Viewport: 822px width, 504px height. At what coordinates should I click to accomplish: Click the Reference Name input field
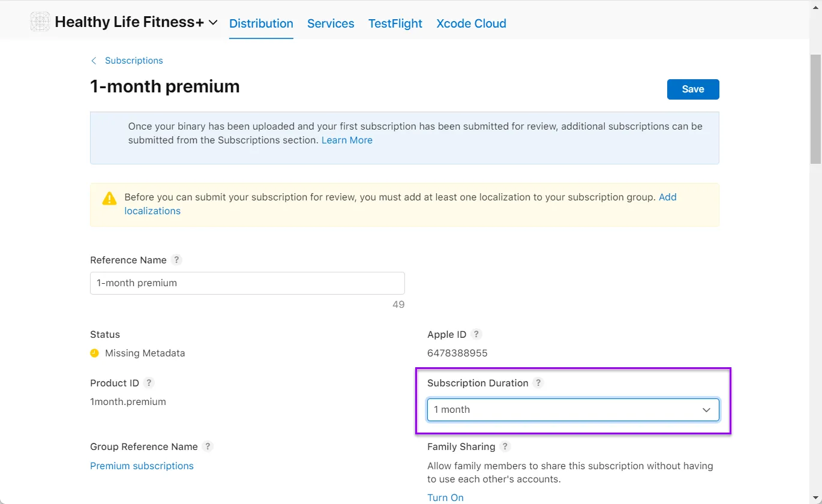coord(247,283)
